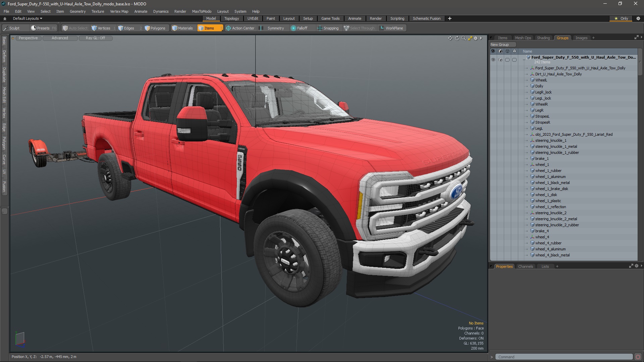Toggle visibility of Ford_Super_Duty group
644x362 pixels.
[x=493, y=60]
